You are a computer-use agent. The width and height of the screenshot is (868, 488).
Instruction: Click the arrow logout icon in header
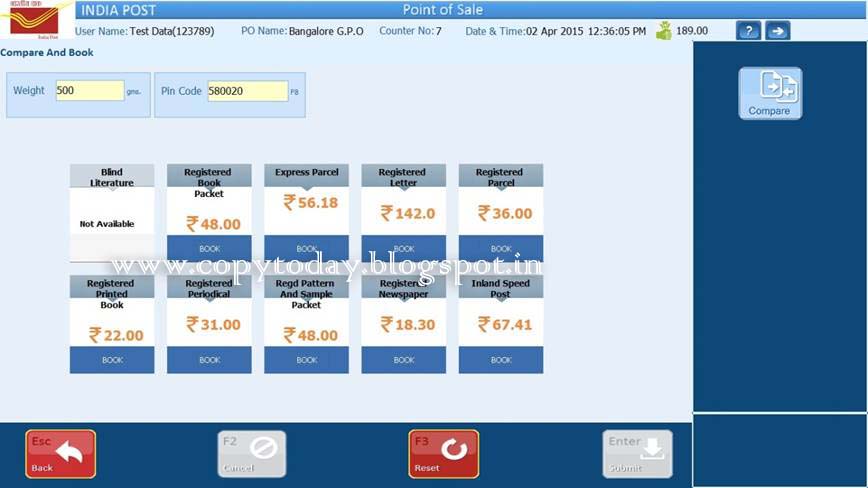[x=777, y=31]
